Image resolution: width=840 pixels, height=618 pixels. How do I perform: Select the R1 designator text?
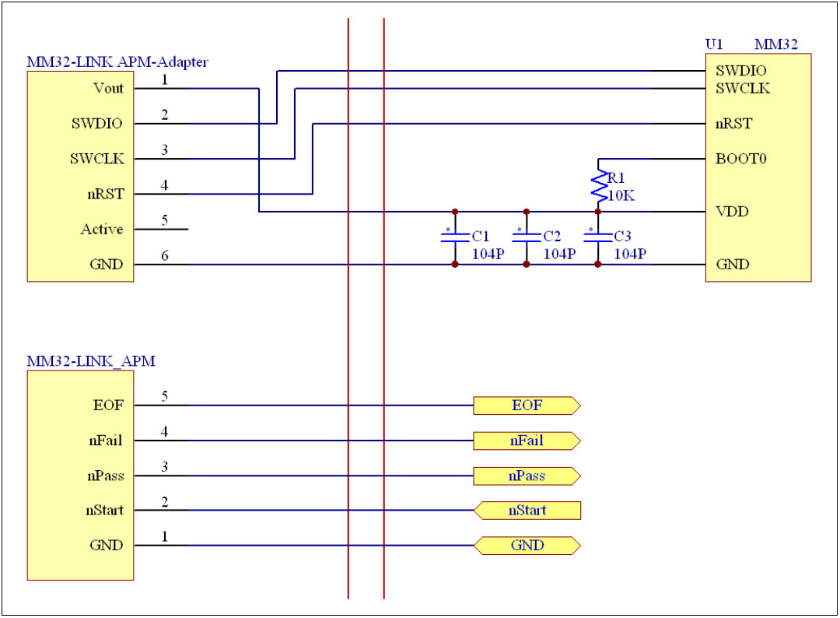[616, 178]
